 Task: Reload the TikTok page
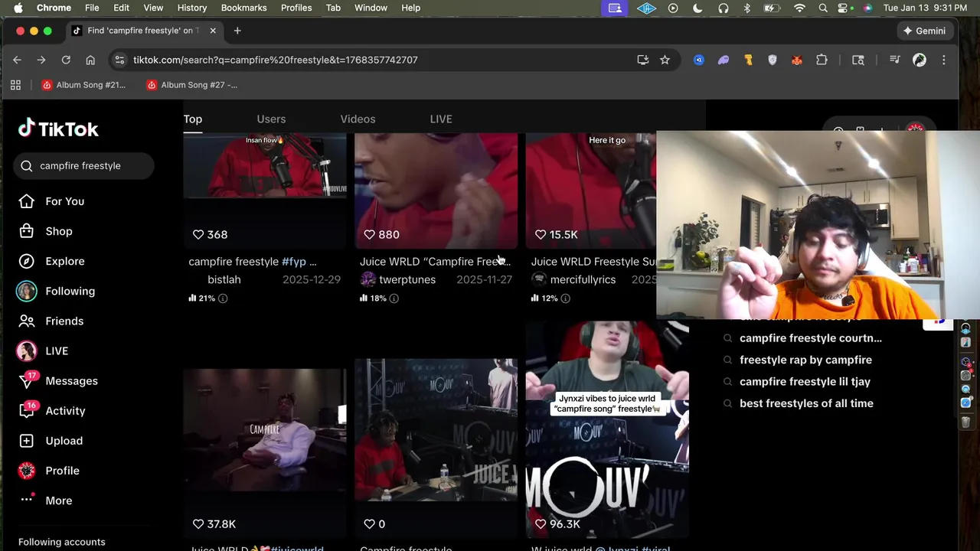click(66, 60)
